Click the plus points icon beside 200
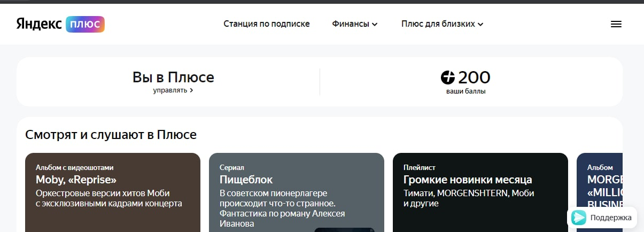 tap(447, 78)
